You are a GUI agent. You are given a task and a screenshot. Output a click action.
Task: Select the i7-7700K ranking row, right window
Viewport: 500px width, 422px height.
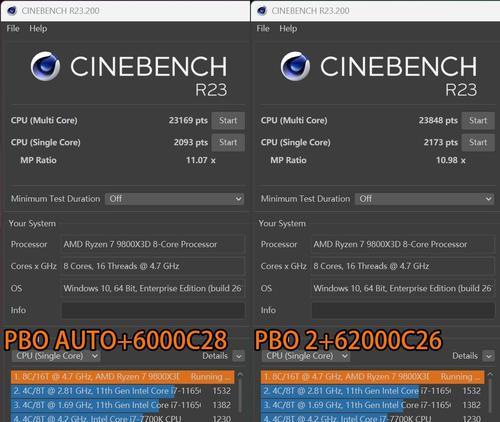point(373,417)
